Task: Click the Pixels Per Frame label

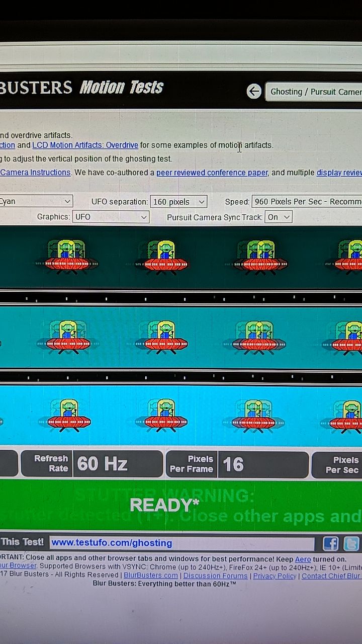Action: coord(192,464)
